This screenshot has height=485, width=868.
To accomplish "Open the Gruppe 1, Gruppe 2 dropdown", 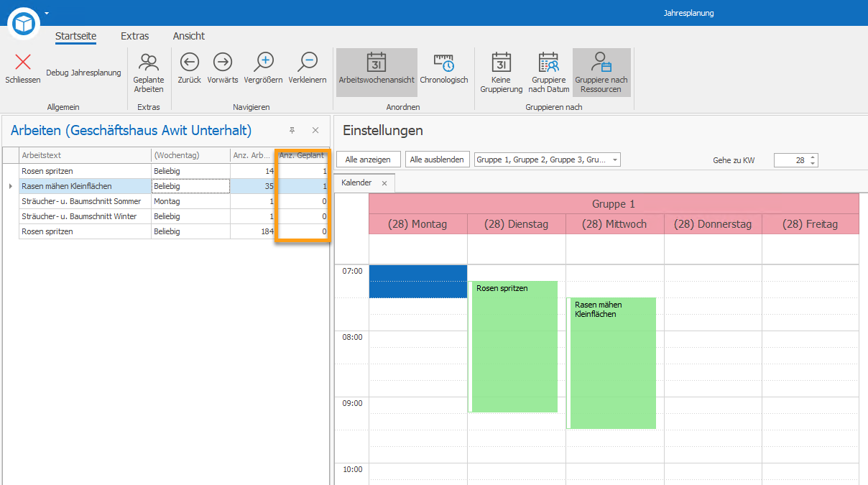I will tap(548, 160).
